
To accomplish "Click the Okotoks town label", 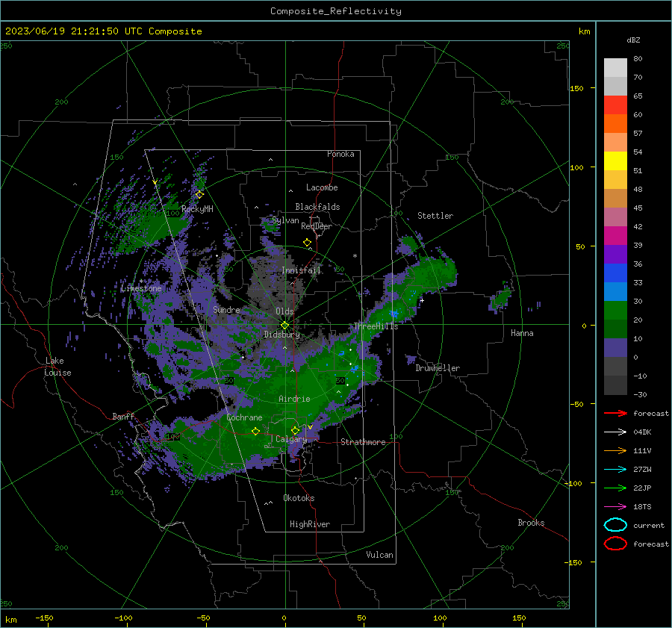I will pos(299,498).
